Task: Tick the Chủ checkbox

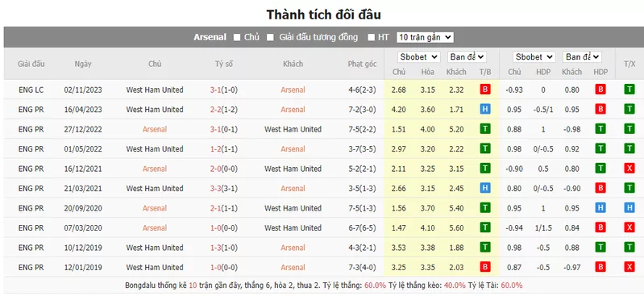Action: click(237, 37)
